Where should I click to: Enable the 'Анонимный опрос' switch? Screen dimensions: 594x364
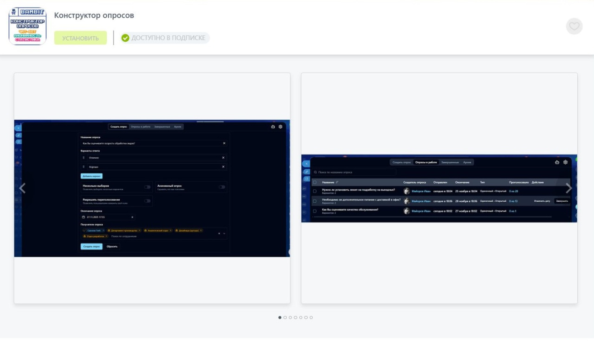tap(222, 187)
